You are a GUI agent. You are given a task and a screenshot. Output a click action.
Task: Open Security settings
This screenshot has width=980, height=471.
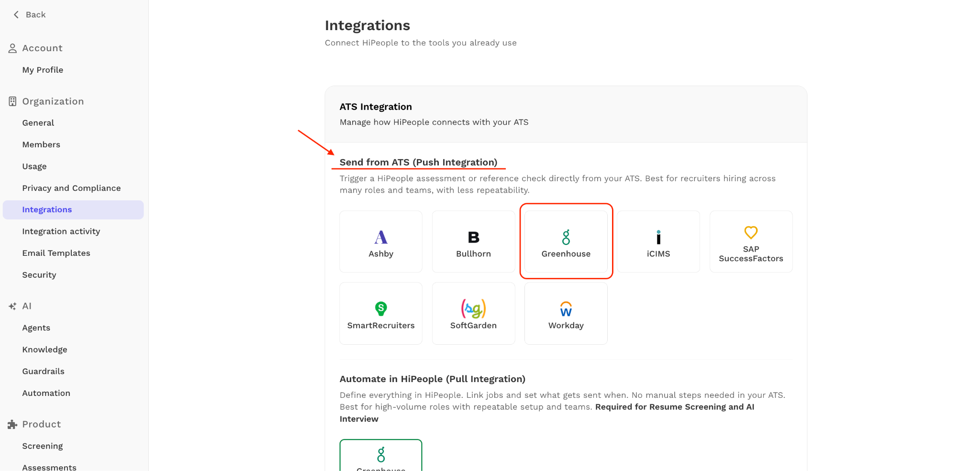(39, 275)
